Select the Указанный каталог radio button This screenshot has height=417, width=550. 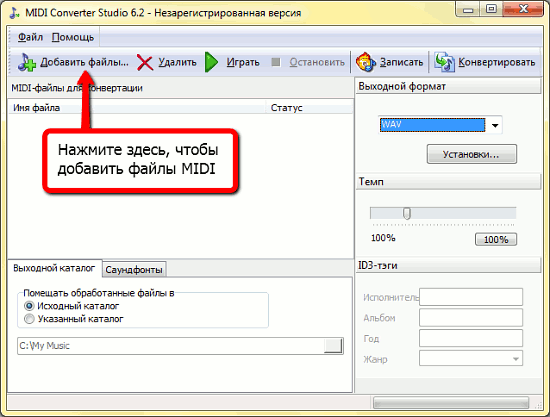[29, 319]
